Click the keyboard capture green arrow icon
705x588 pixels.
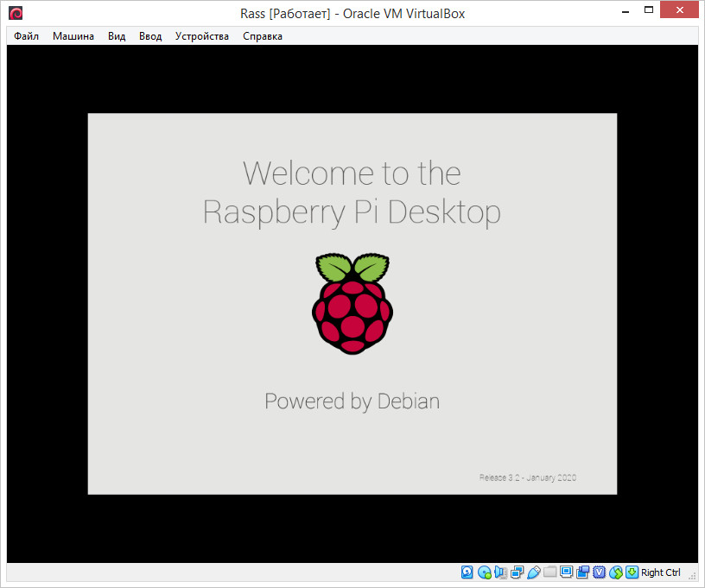pos(632,572)
